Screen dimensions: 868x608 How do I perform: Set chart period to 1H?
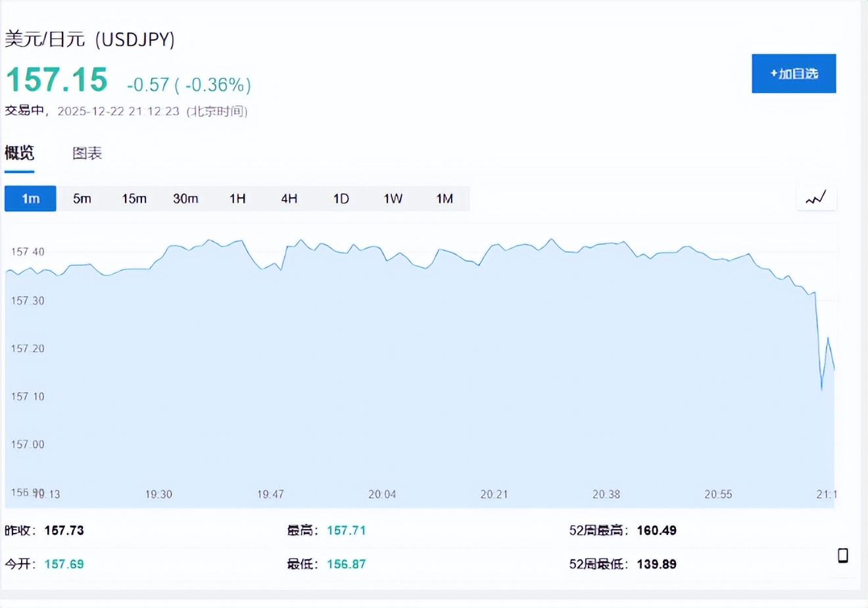pyautogui.click(x=237, y=199)
